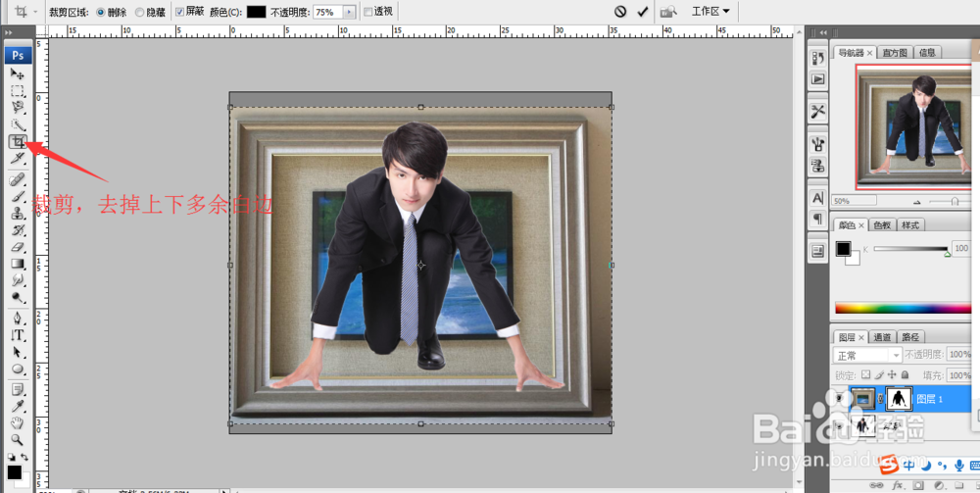Image resolution: width=980 pixels, height=493 pixels.
Task: Cancel the current crop operation
Action: [x=620, y=11]
